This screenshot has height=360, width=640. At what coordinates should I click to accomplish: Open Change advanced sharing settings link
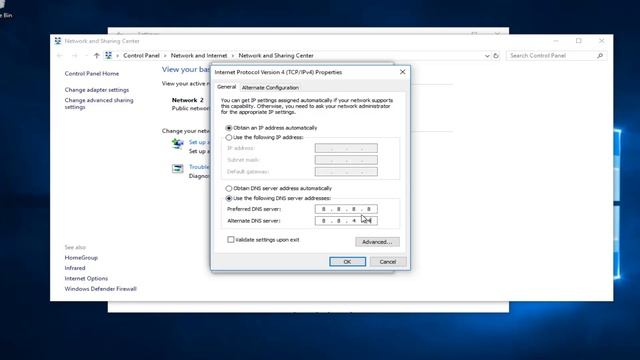pyautogui.click(x=99, y=104)
